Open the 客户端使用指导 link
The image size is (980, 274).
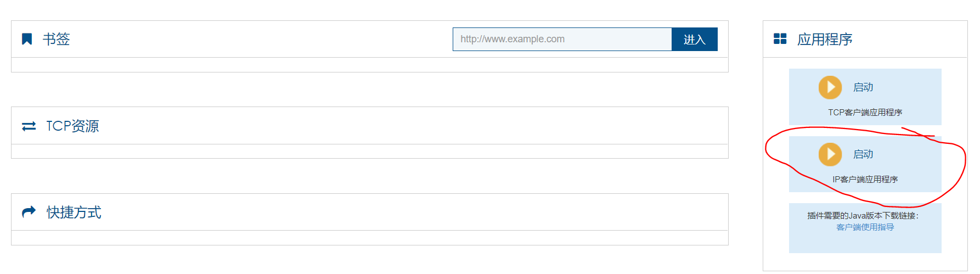pos(865,227)
